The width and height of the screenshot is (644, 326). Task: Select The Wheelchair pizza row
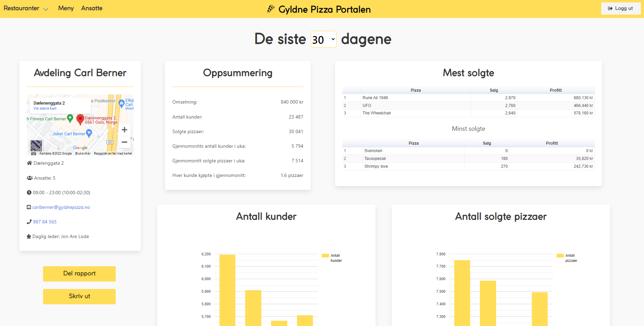pos(468,113)
